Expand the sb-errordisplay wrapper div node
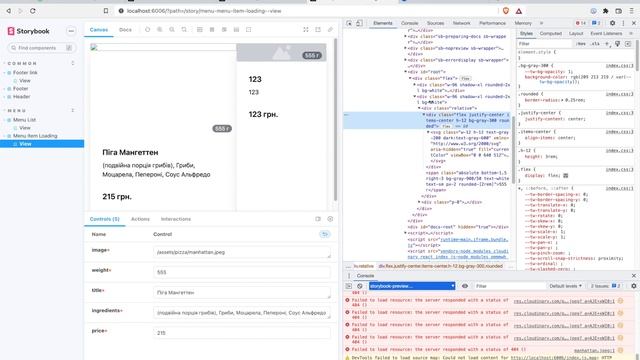Image resolution: width=640 pixels, height=360 pixels. (x=406, y=60)
